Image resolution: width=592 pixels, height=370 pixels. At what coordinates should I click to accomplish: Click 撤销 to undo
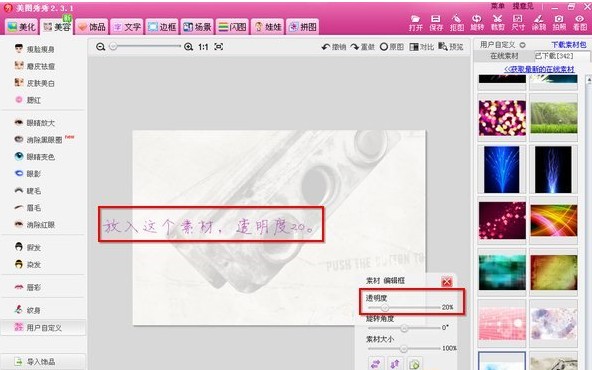pos(334,47)
